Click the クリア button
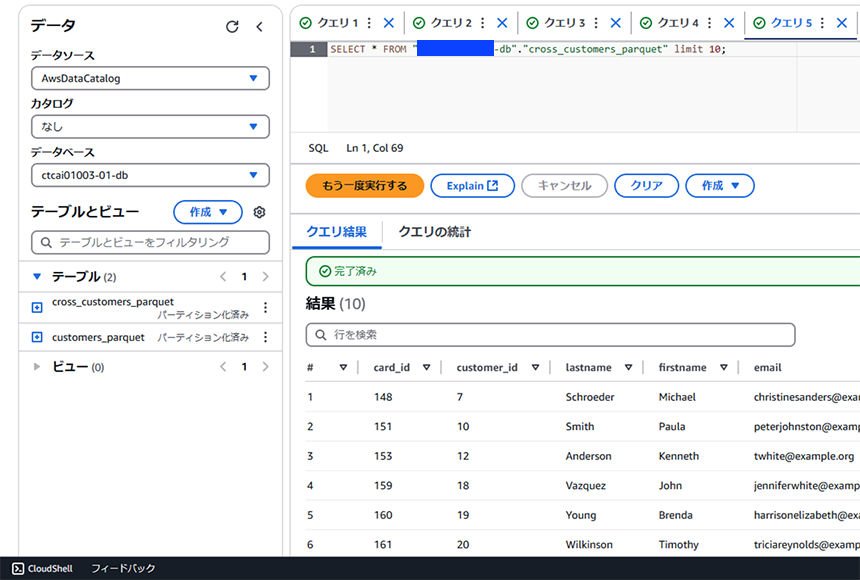Screen dimensions: 860x580 [647, 185]
